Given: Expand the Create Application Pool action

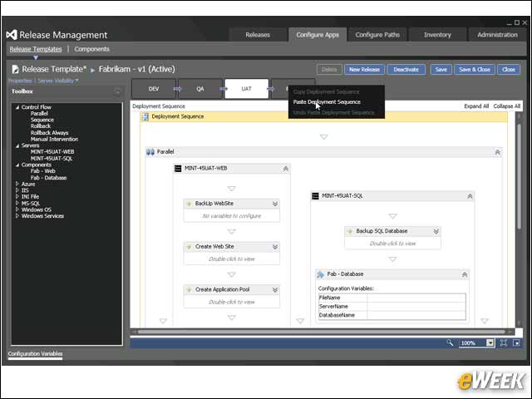Looking at the screenshot, I should point(275,290).
